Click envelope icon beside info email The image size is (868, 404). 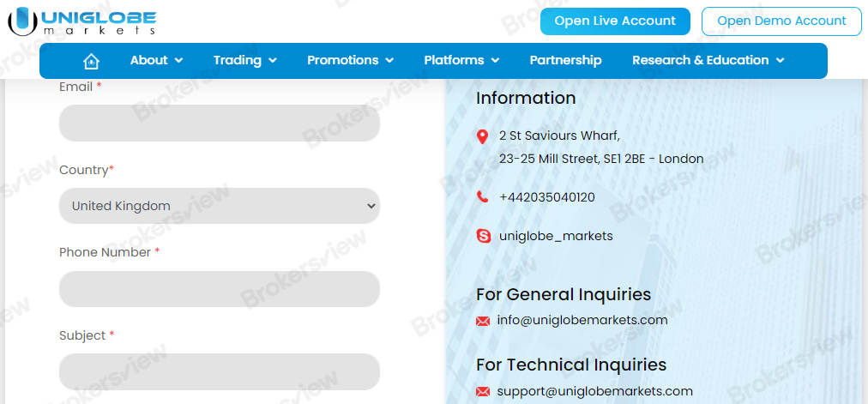(x=483, y=321)
